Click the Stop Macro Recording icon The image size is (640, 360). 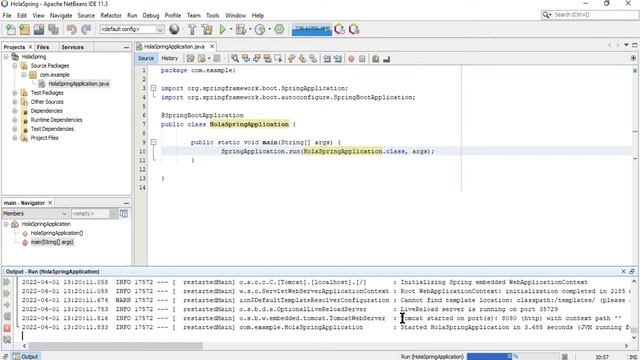coord(362,59)
